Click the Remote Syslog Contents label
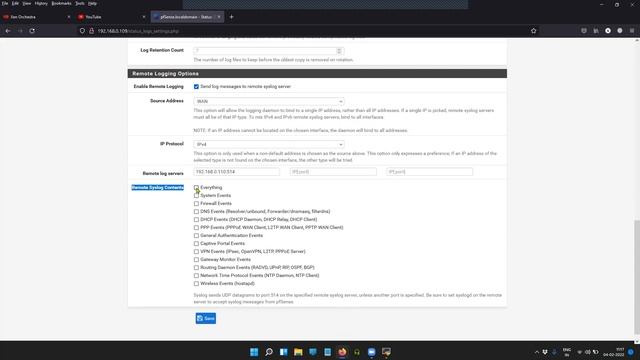The height and width of the screenshot is (360, 640). pyautogui.click(x=158, y=187)
